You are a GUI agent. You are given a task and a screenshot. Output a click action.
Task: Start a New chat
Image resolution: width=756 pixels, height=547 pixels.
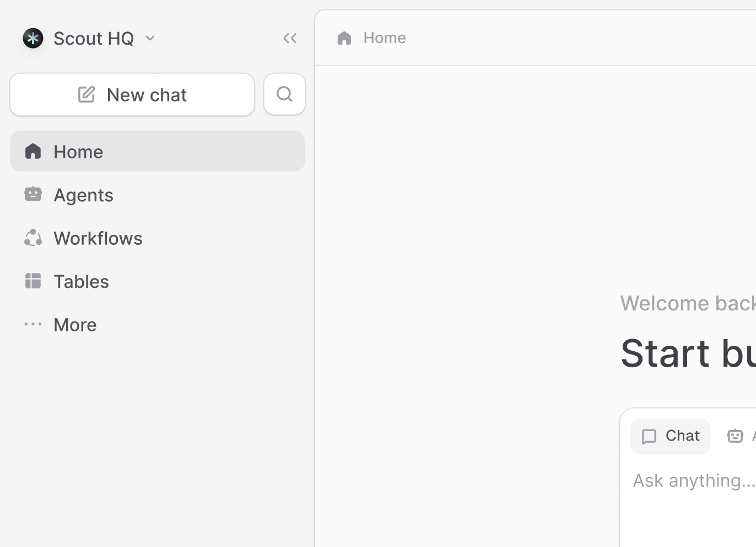132,95
